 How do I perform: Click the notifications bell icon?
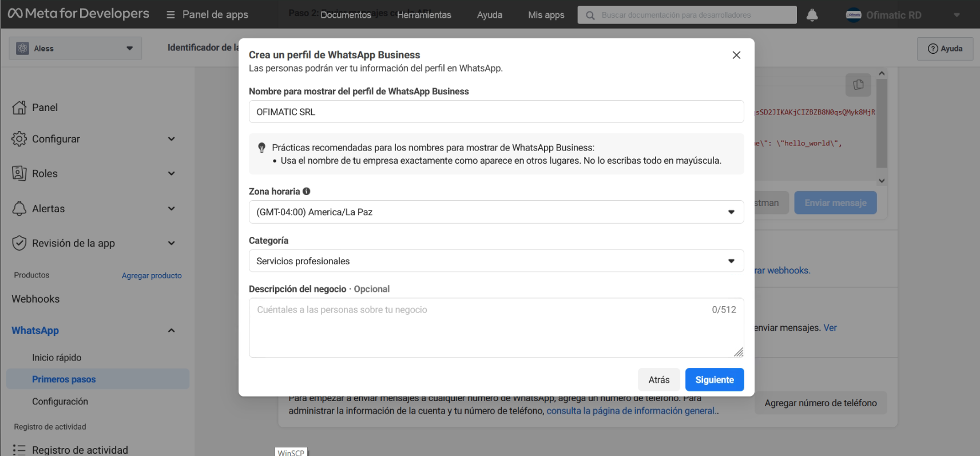coord(812,15)
